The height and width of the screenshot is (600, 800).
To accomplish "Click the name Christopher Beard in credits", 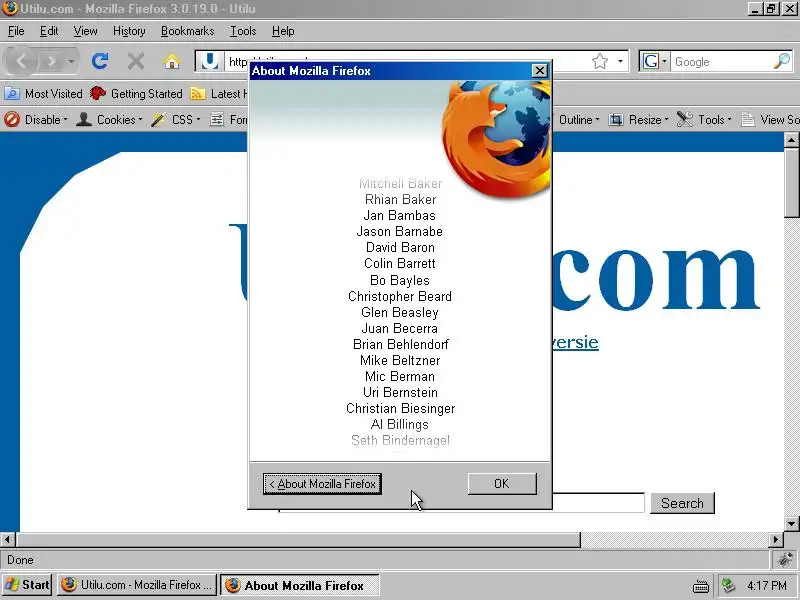I will (x=400, y=296).
